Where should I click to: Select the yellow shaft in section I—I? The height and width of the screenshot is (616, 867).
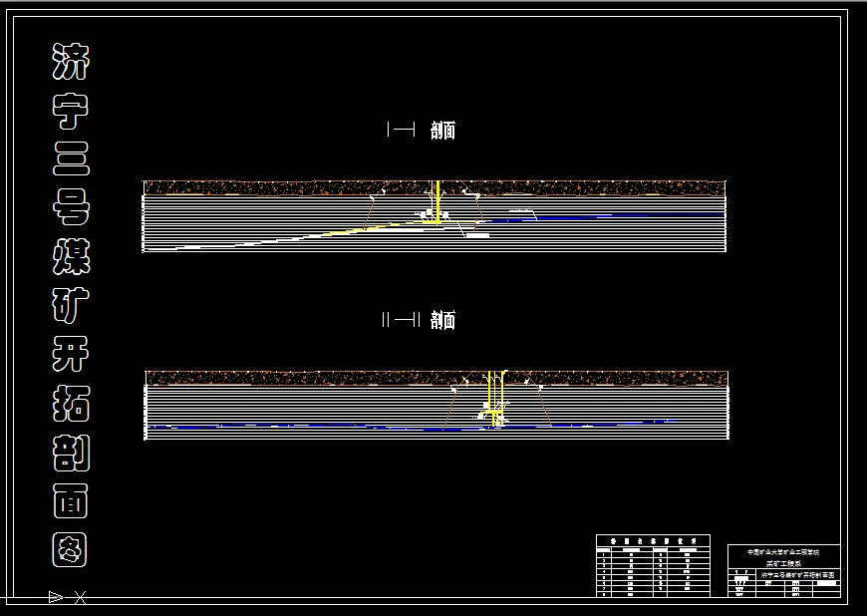[x=437, y=202]
